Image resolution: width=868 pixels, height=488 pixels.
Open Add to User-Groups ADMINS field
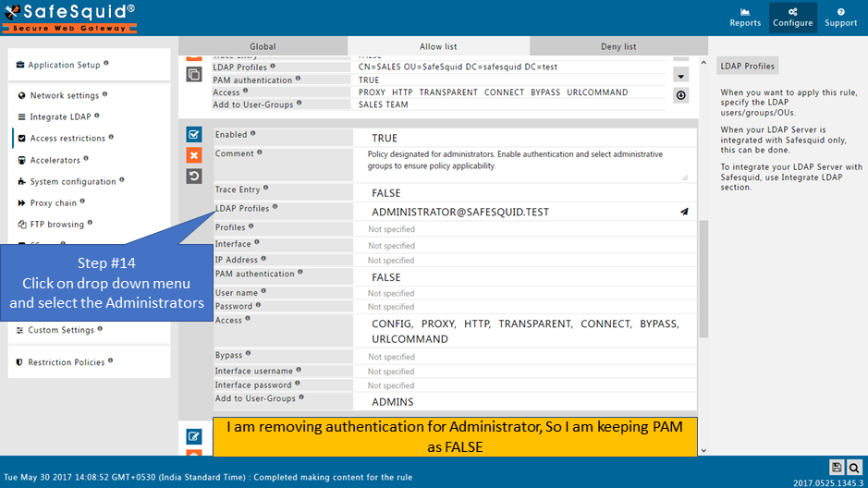pyautogui.click(x=525, y=402)
